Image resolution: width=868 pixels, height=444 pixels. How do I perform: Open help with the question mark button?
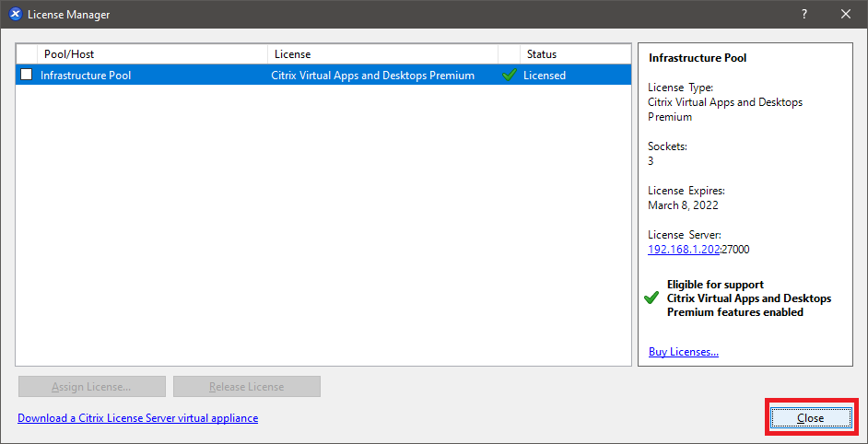pos(803,14)
